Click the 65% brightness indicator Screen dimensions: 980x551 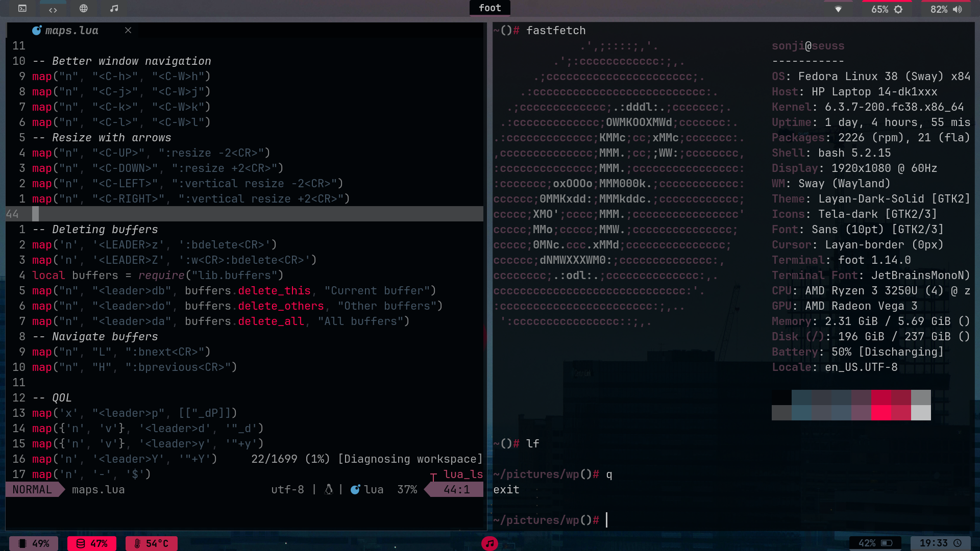coord(887,9)
